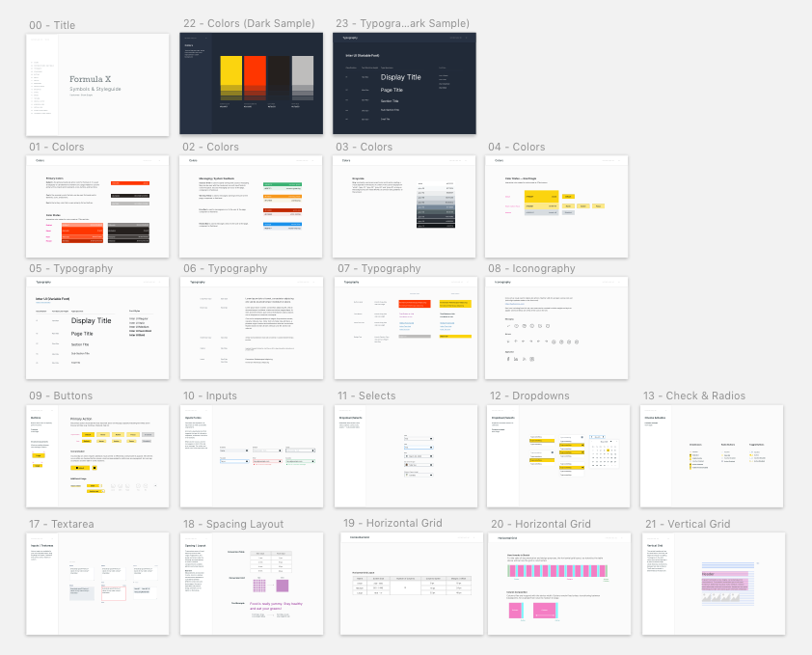The height and width of the screenshot is (655, 812).
Task: Click the '13 - Check & Radios' label
Action: coord(694,396)
